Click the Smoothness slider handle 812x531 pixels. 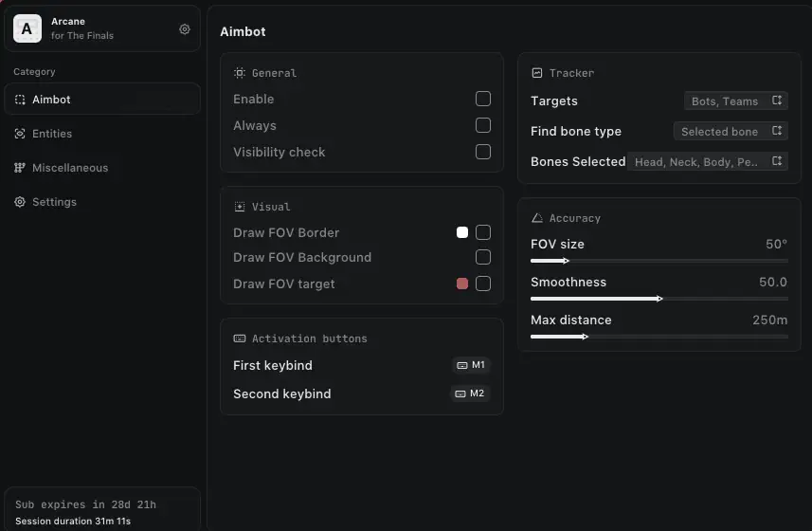pyautogui.click(x=659, y=299)
